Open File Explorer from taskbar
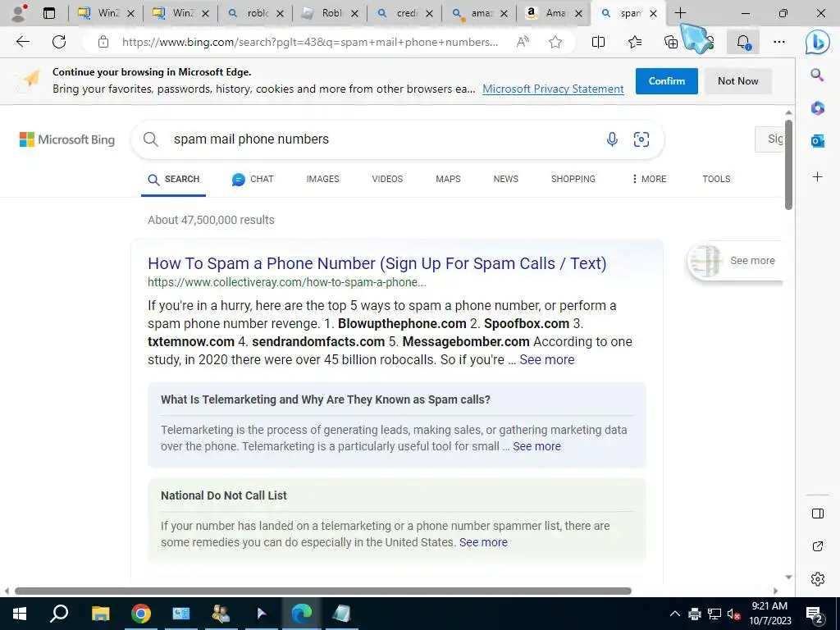 [100, 614]
